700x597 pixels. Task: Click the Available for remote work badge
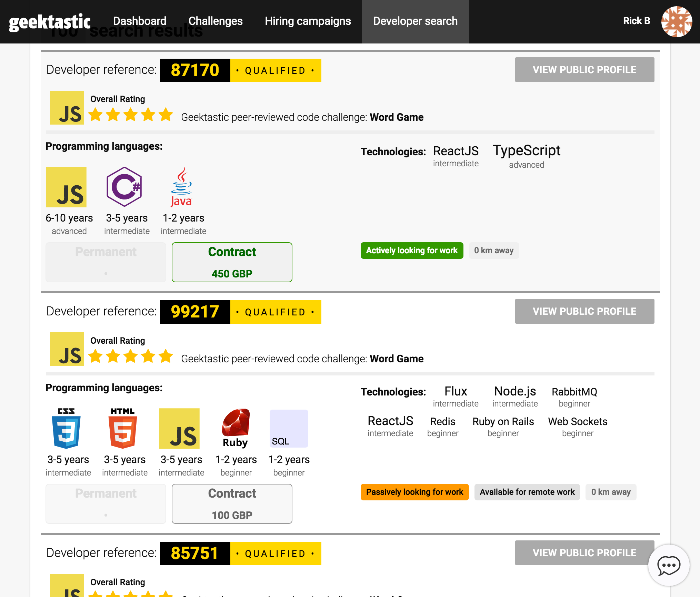[527, 492]
